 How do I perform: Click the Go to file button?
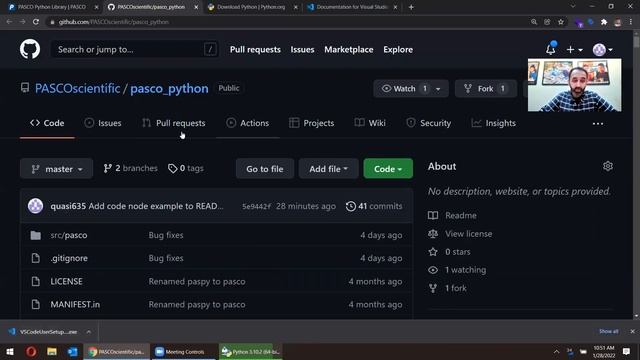[264, 169]
